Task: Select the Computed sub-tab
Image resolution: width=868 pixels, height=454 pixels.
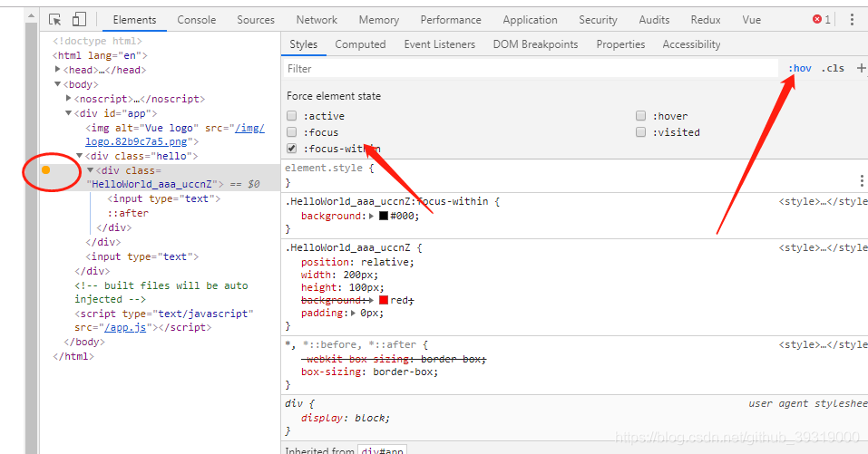Action: [x=360, y=44]
